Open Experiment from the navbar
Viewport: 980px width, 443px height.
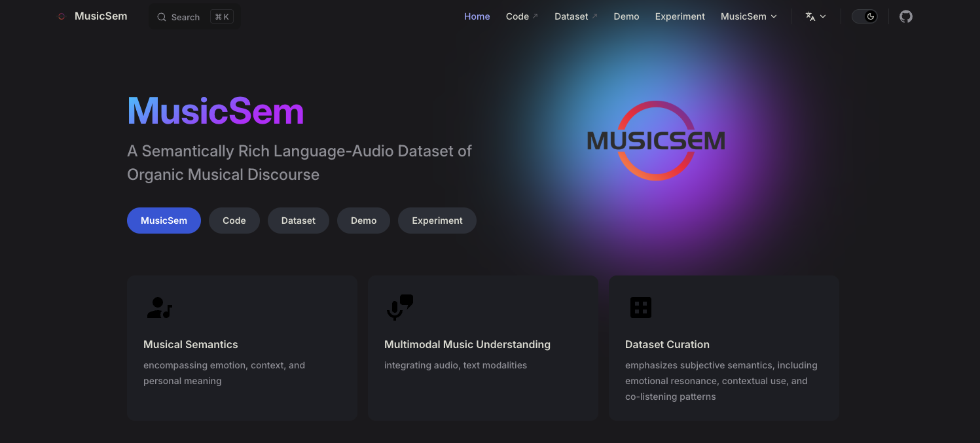[680, 16]
